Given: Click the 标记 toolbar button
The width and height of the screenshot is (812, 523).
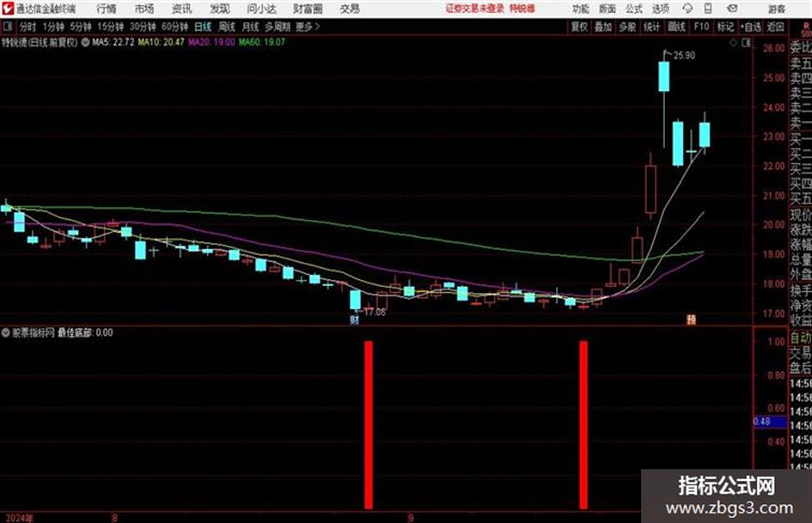Looking at the screenshot, I should (x=725, y=27).
